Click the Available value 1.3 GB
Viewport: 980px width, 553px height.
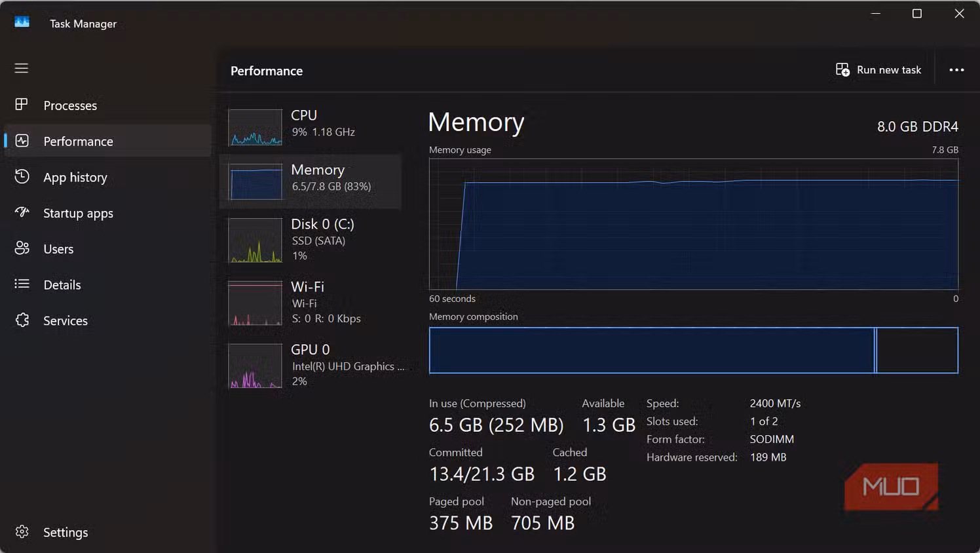(x=609, y=425)
